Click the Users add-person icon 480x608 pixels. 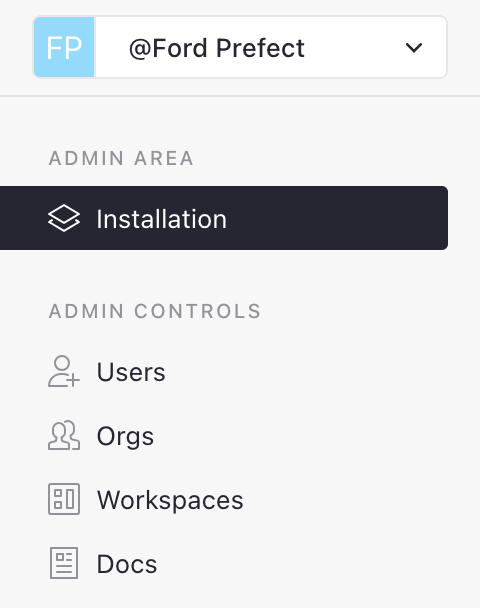(x=64, y=371)
